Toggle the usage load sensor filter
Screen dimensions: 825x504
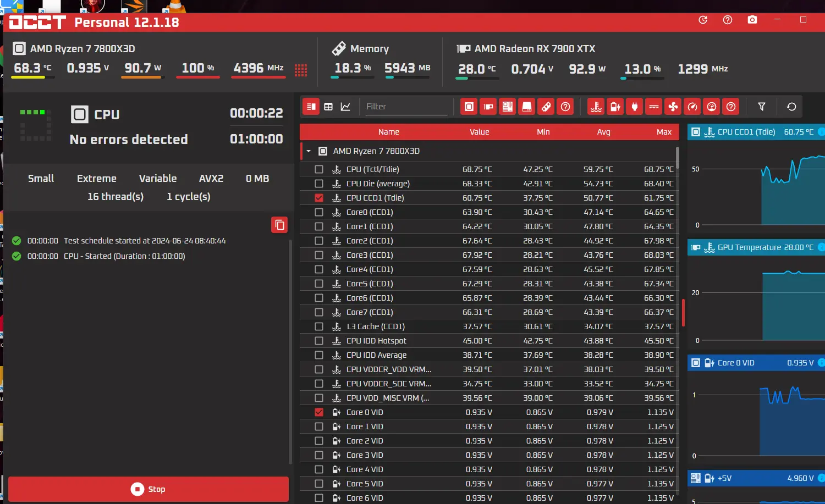click(712, 107)
